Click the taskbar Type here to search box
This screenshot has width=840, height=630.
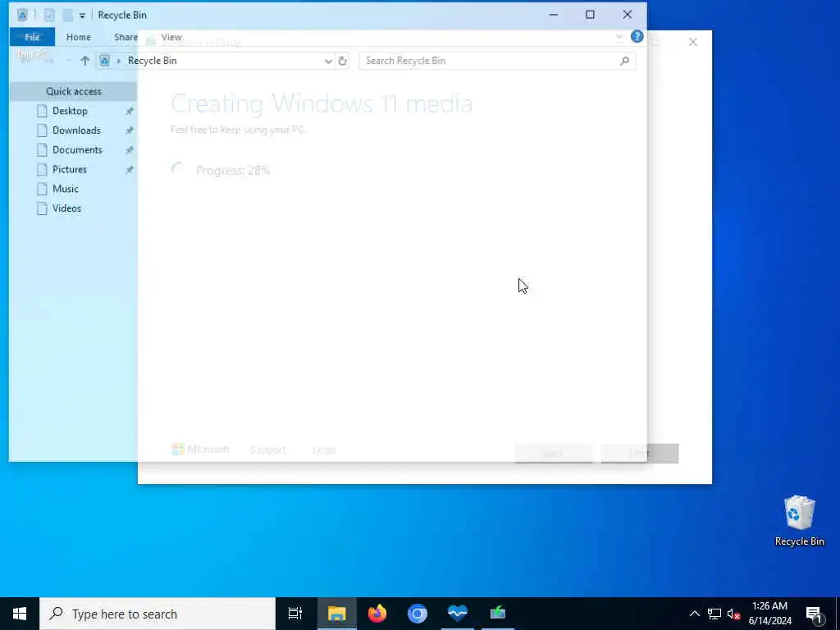(157, 614)
